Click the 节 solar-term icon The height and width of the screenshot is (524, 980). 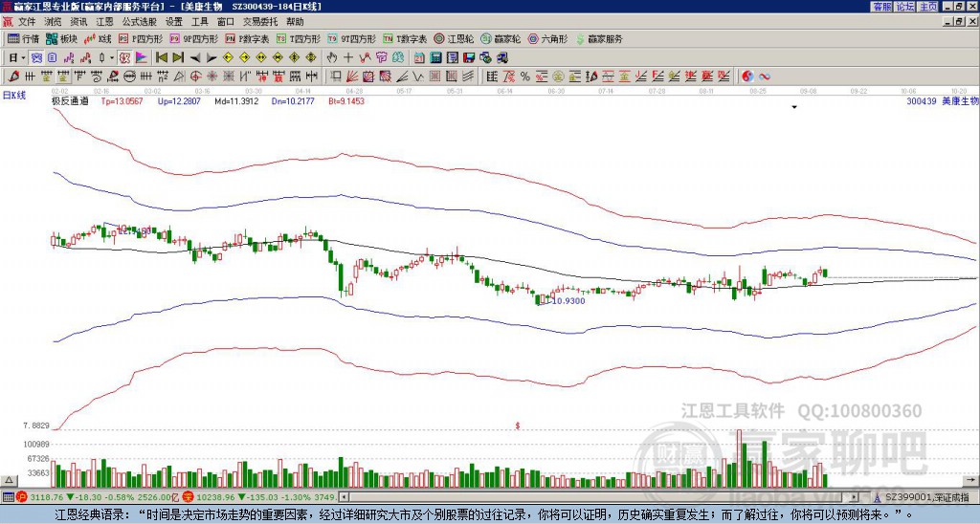coord(381,57)
